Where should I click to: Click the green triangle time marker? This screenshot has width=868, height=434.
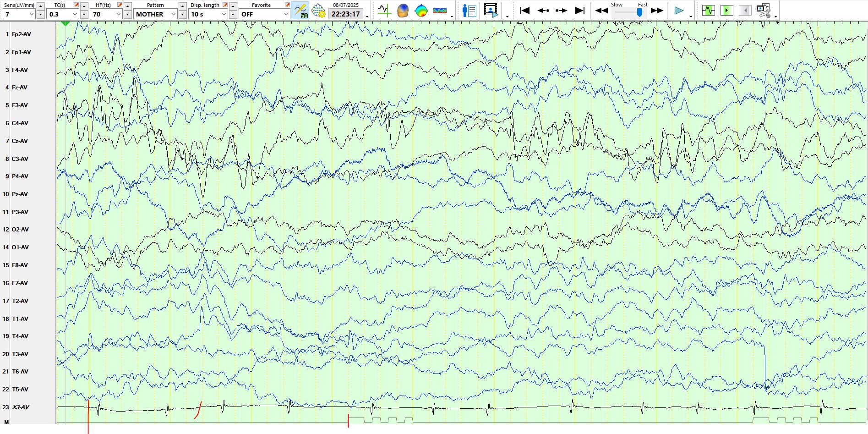66,23
